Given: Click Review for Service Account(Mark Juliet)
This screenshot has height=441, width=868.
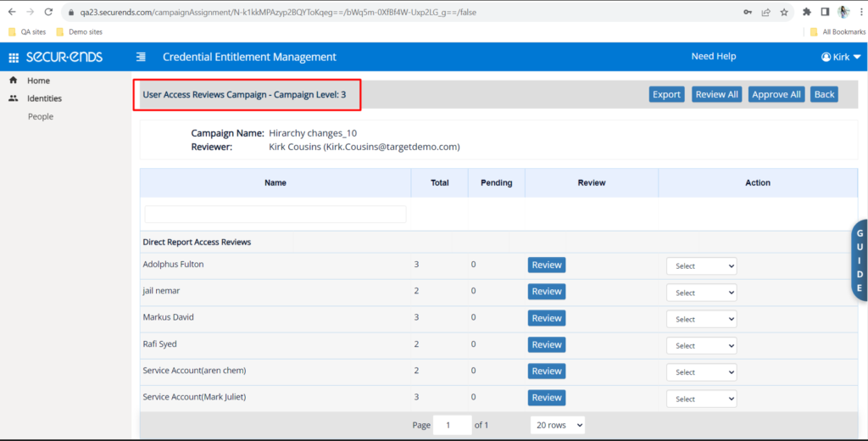Looking at the screenshot, I should click(547, 398).
